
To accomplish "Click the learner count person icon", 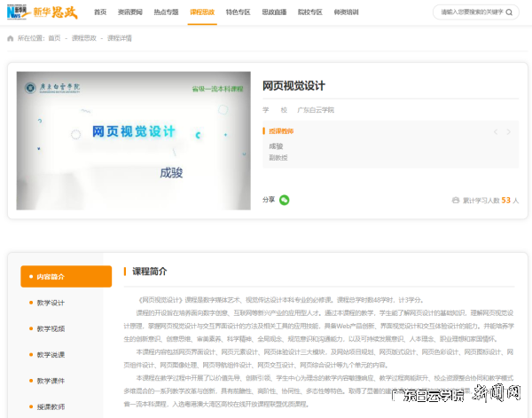I will [x=456, y=201].
